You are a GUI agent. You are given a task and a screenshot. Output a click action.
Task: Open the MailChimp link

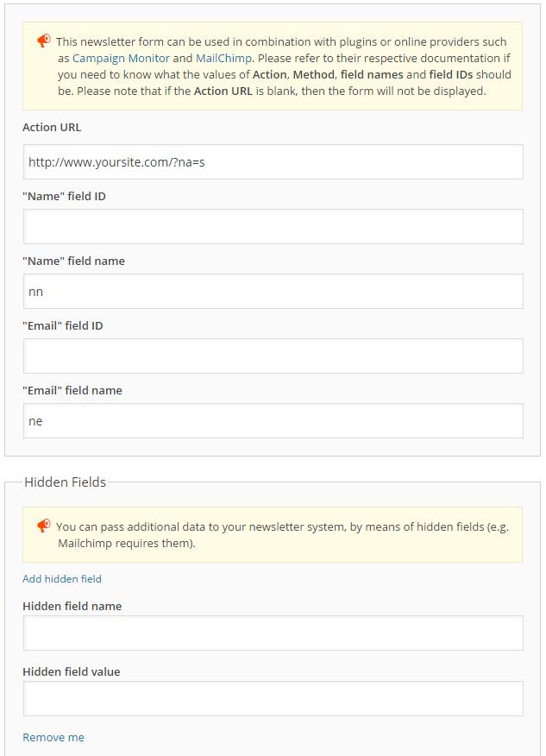pos(223,59)
